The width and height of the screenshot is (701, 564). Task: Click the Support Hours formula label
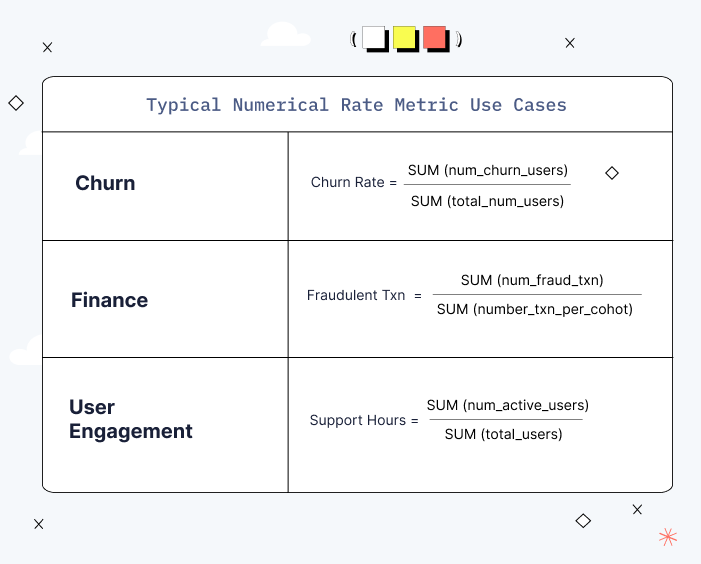[357, 421]
